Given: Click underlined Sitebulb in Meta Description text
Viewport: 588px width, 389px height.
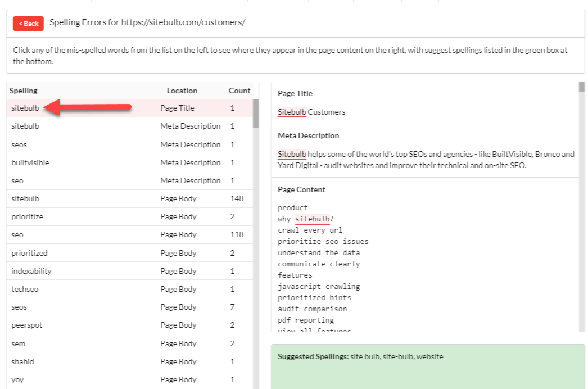Looking at the screenshot, I should 292,154.
